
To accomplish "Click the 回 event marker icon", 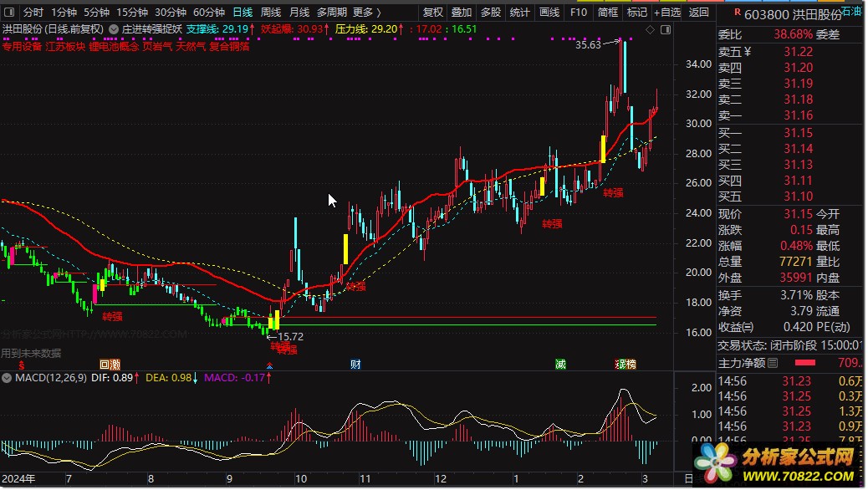I will point(105,365).
